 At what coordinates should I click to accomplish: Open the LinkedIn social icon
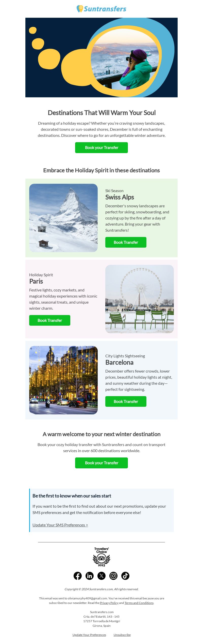click(x=90, y=576)
